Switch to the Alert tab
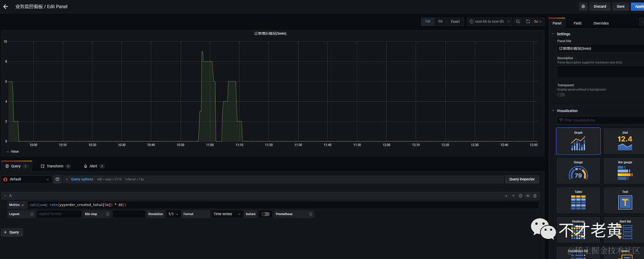Image resolution: width=644 pixels, height=259 pixels. (x=94, y=166)
